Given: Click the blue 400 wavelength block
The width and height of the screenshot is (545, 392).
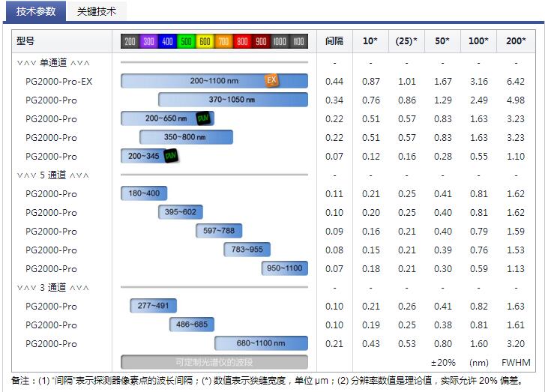Looking at the screenshot, I should [167, 42].
